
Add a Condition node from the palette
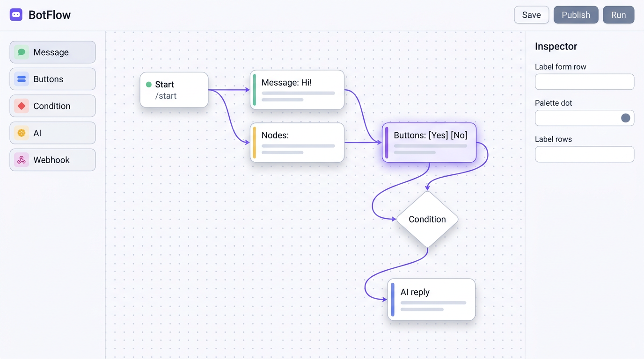(52, 106)
